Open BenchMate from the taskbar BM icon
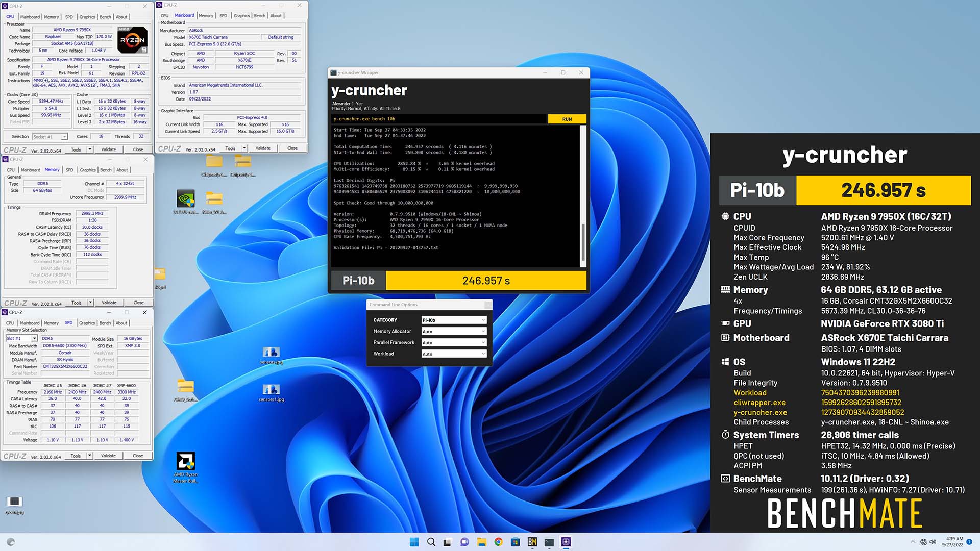The image size is (980, 551). coord(531,542)
